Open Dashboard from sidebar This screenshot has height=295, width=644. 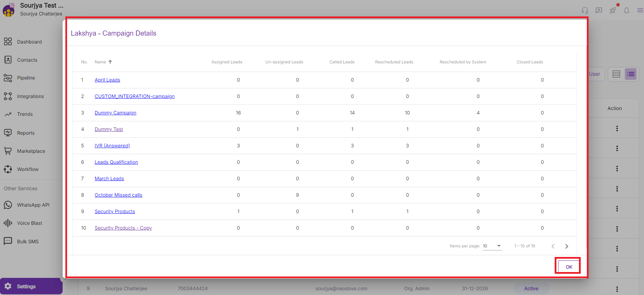point(29,42)
